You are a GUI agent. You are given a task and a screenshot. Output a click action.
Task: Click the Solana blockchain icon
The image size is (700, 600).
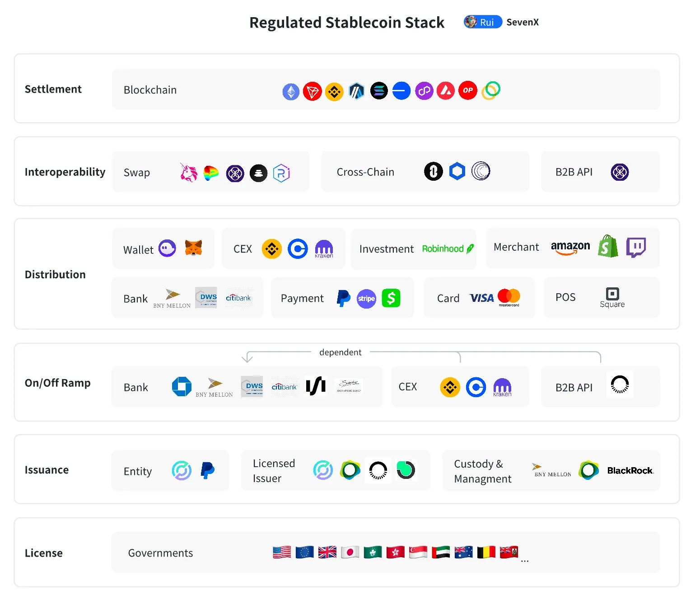coord(379,91)
